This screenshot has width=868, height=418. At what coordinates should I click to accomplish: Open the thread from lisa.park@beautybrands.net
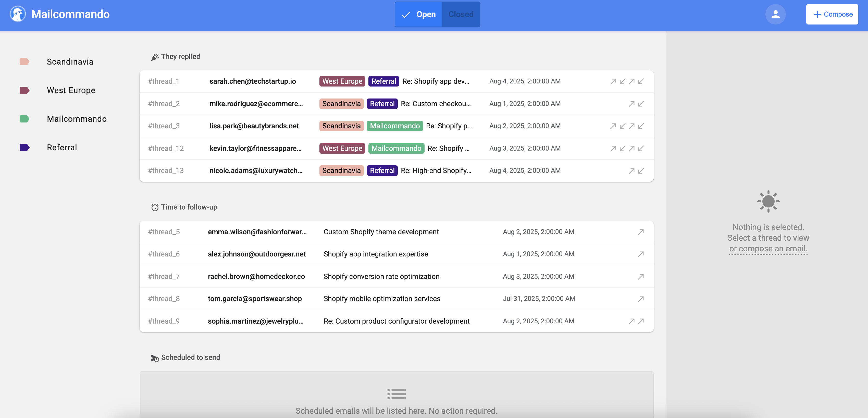click(x=396, y=126)
